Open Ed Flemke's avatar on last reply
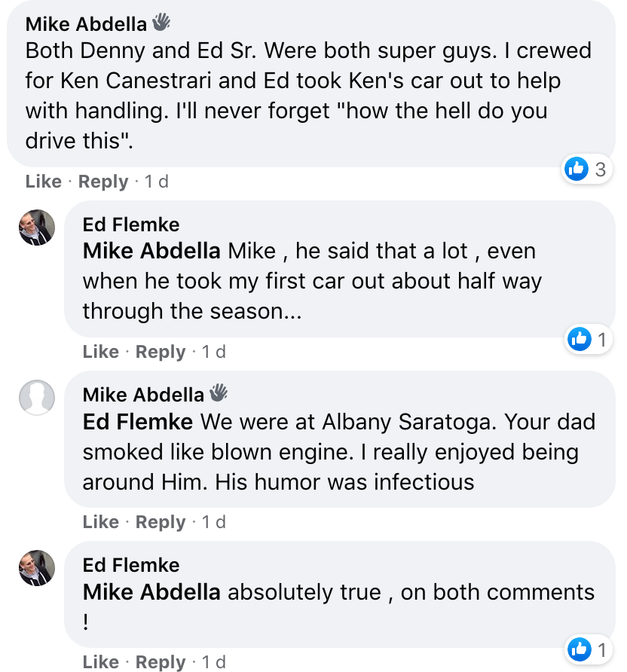 [37, 568]
